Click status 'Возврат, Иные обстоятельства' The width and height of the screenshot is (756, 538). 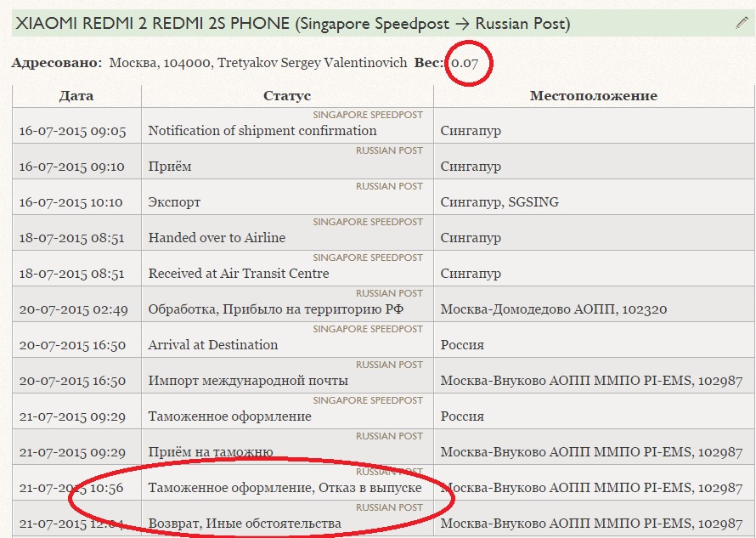[245, 524]
